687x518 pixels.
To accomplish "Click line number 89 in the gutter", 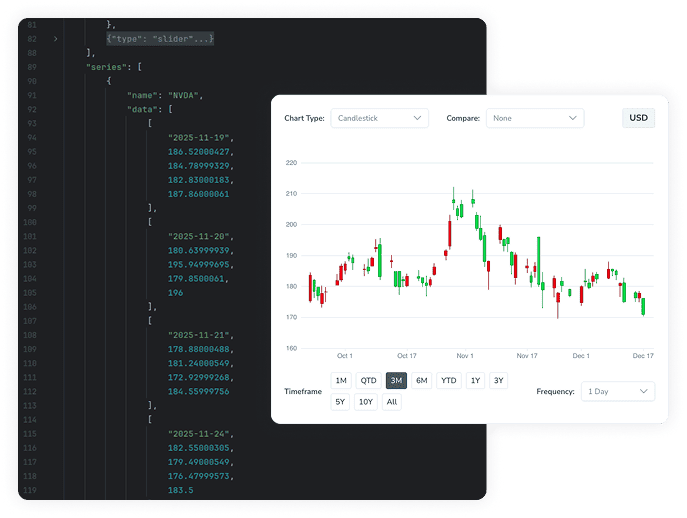I will point(33,66).
